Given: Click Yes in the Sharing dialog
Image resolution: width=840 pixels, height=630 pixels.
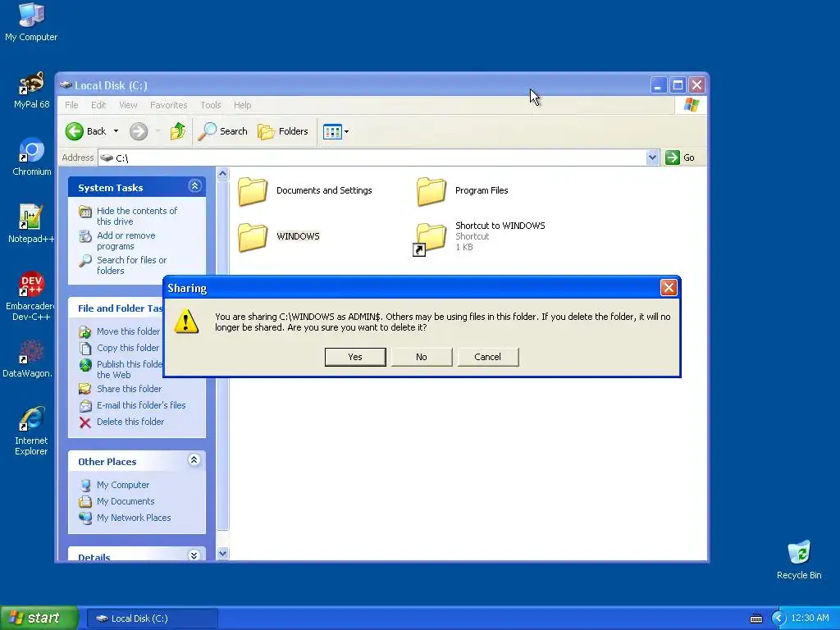Looking at the screenshot, I should [355, 357].
